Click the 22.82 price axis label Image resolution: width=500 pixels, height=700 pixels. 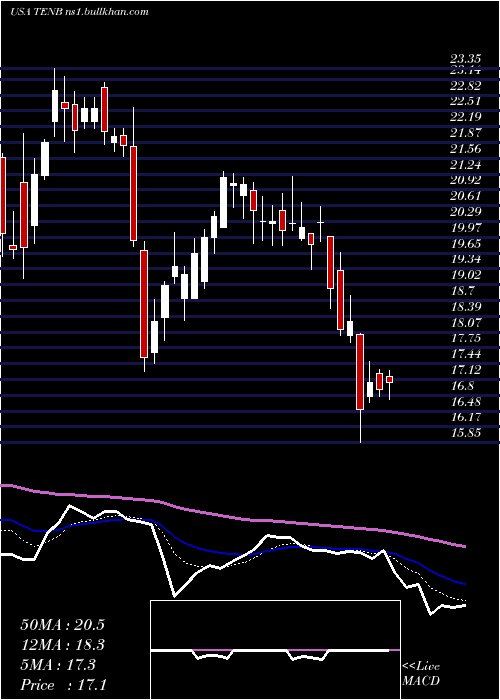click(x=465, y=86)
